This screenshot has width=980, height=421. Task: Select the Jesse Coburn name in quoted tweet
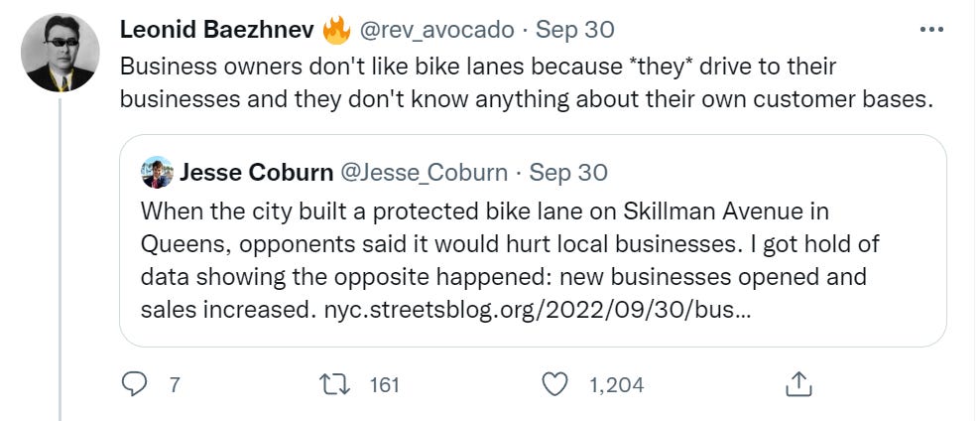[256, 172]
